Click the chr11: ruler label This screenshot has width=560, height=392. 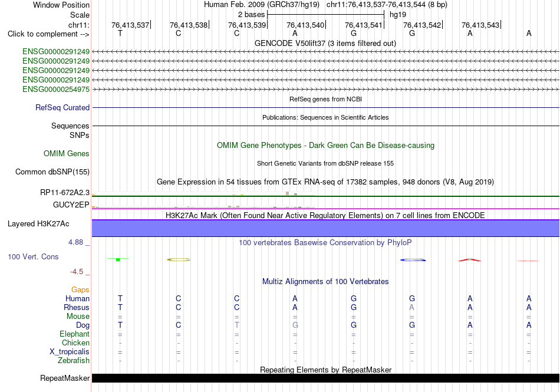[78, 25]
